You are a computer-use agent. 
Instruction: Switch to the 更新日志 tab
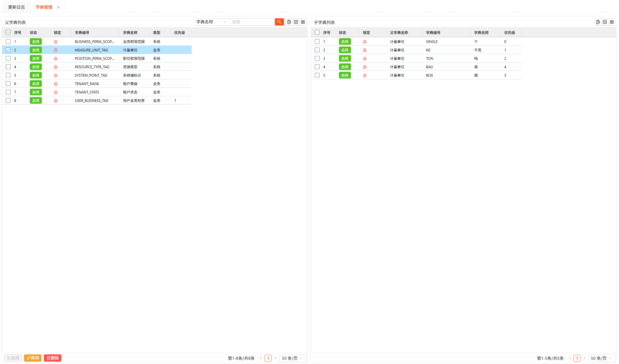(17, 7)
